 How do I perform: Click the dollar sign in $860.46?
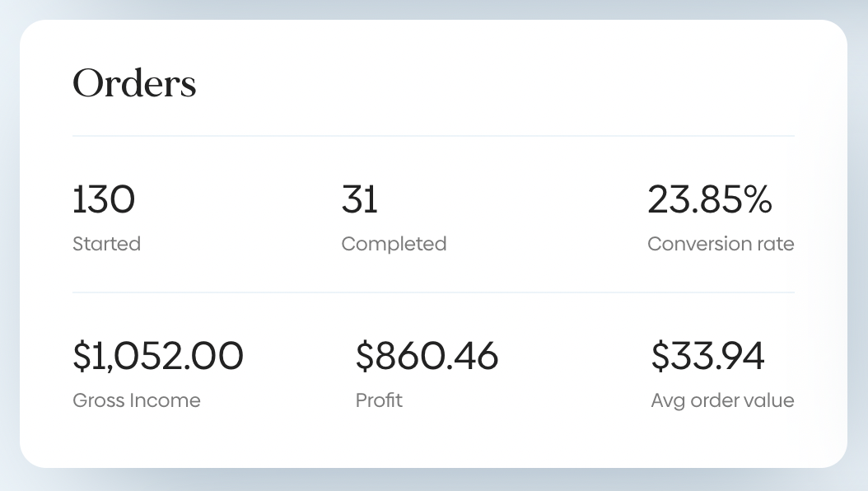pos(363,357)
